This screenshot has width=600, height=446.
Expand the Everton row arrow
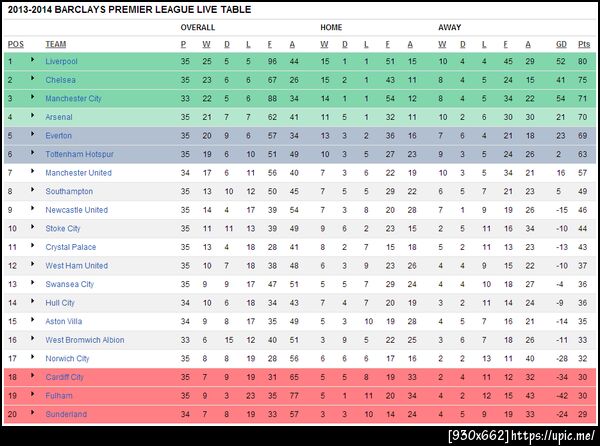32,135
